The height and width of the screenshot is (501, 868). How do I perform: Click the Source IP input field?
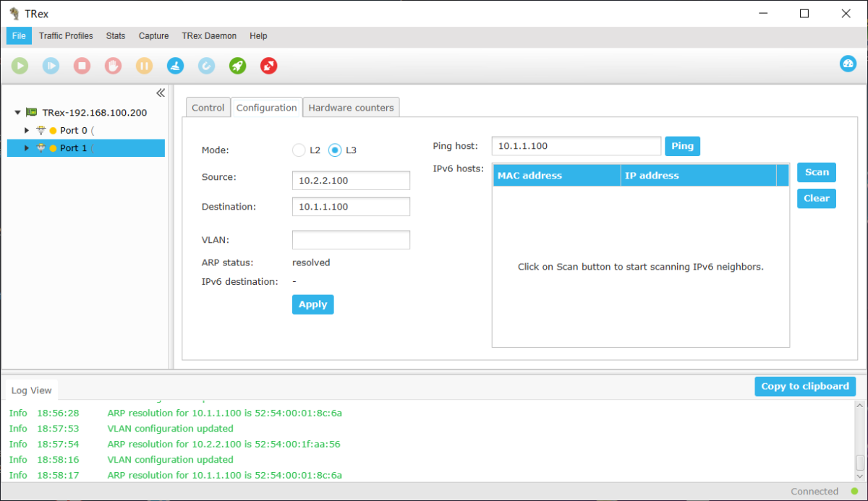[x=351, y=181]
